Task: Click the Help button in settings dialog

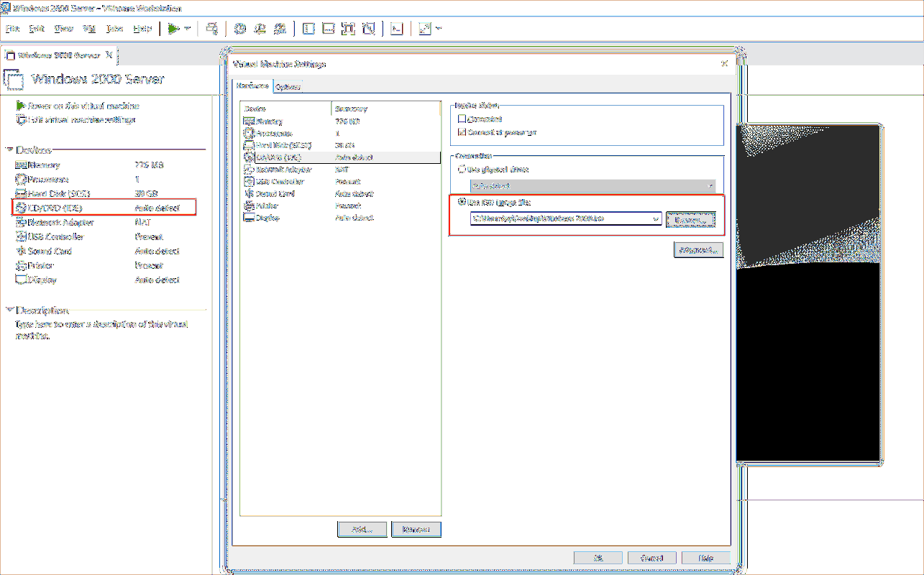Action: (x=706, y=558)
